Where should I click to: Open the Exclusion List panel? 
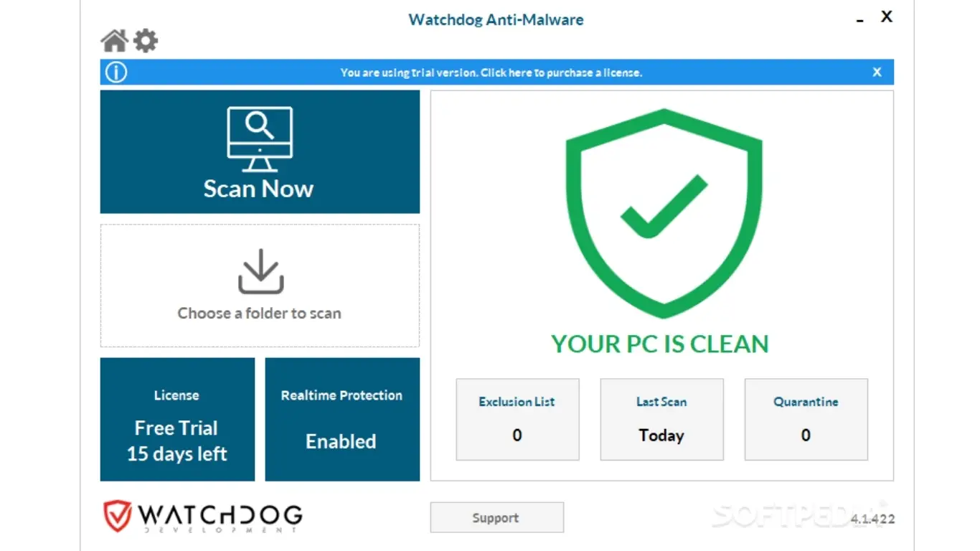517,420
